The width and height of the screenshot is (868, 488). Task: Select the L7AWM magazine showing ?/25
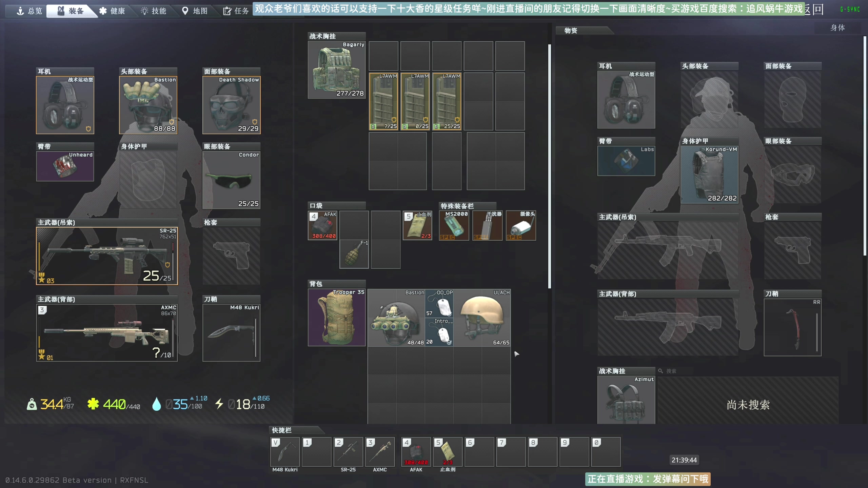(383, 101)
